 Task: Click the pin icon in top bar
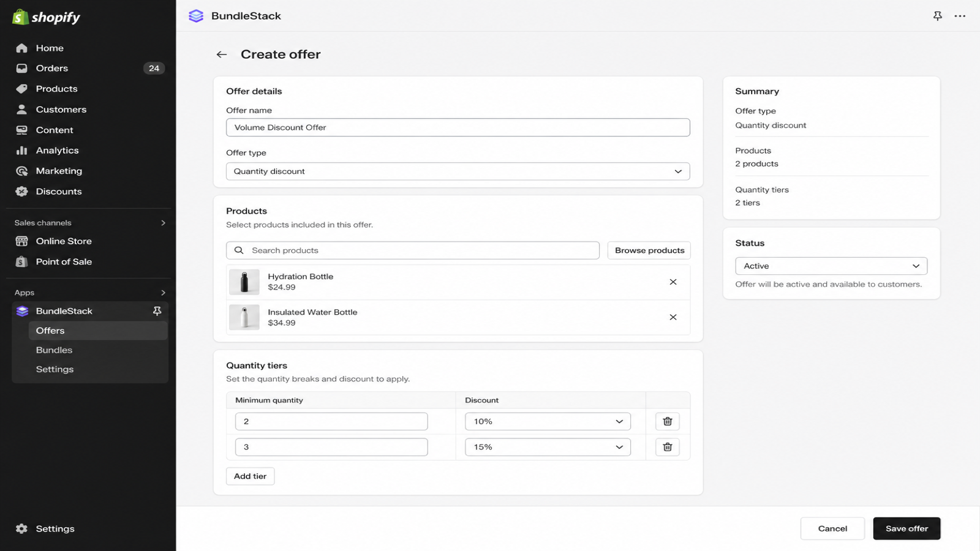tap(938, 16)
